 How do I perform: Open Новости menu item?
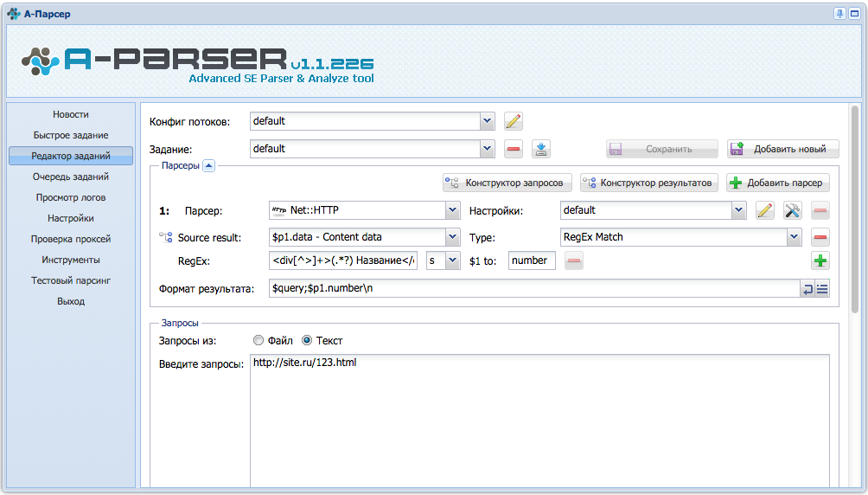pos(71,114)
